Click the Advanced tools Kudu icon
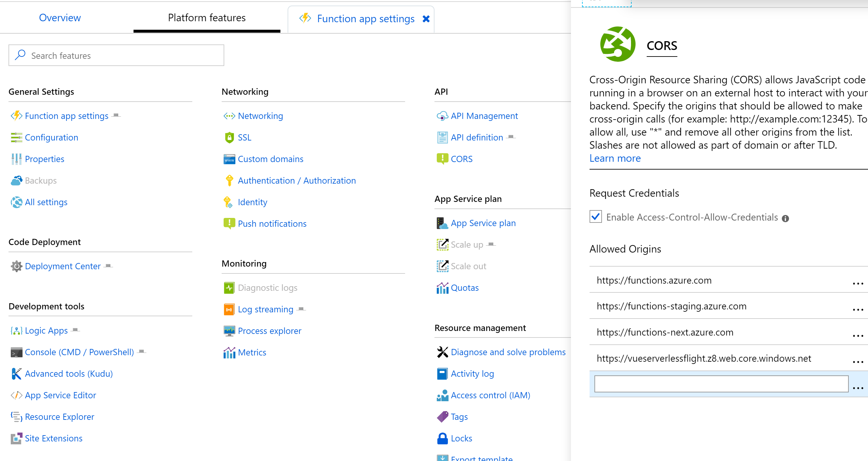The width and height of the screenshot is (868, 461). (x=16, y=374)
